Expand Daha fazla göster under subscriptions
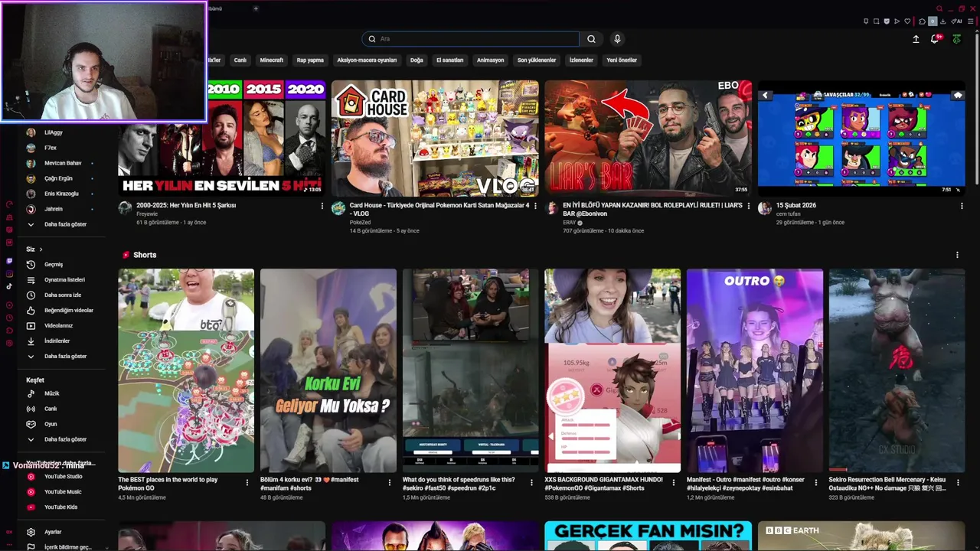The image size is (980, 551). (x=65, y=224)
